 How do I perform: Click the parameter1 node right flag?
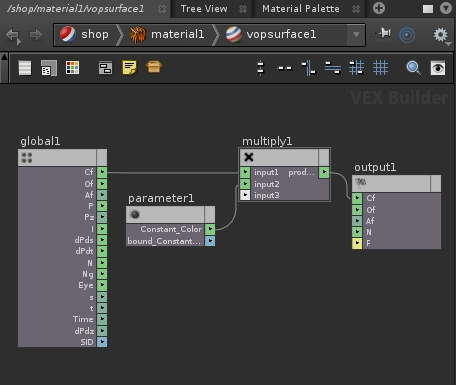(210, 214)
